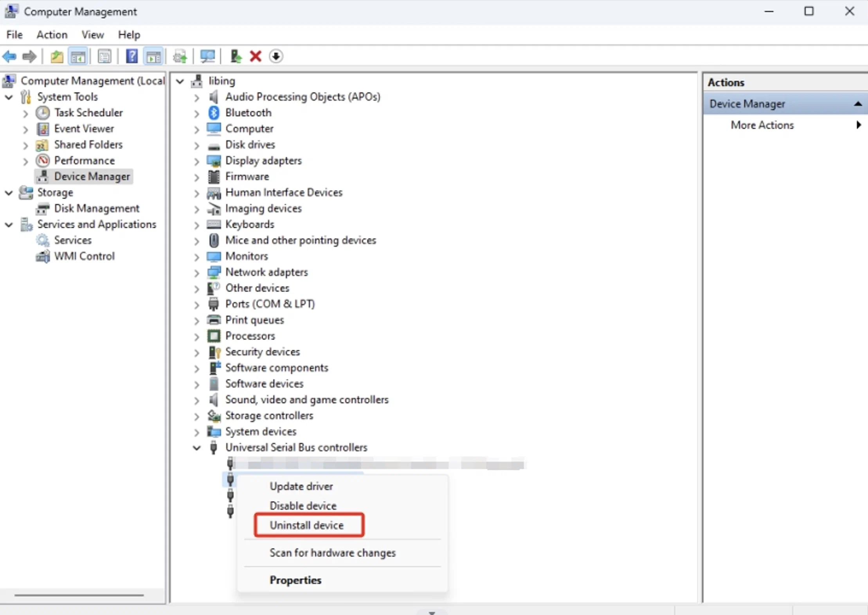Image resolution: width=868 pixels, height=615 pixels.
Task: Toggle the Show/Hide Console Tree icon
Action: tap(77, 57)
